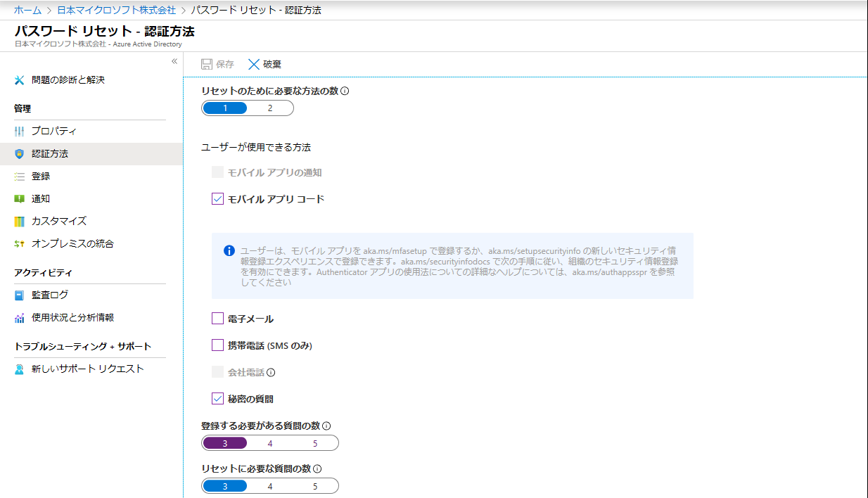Click the ユーザーが使用できる方法 heading
This screenshot has width=868, height=498.
pos(256,148)
